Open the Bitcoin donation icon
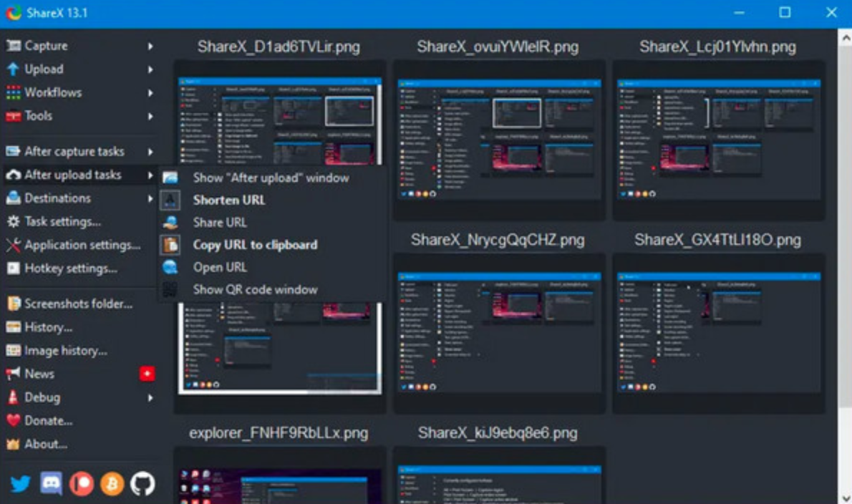852x504 pixels. click(x=112, y=483)
